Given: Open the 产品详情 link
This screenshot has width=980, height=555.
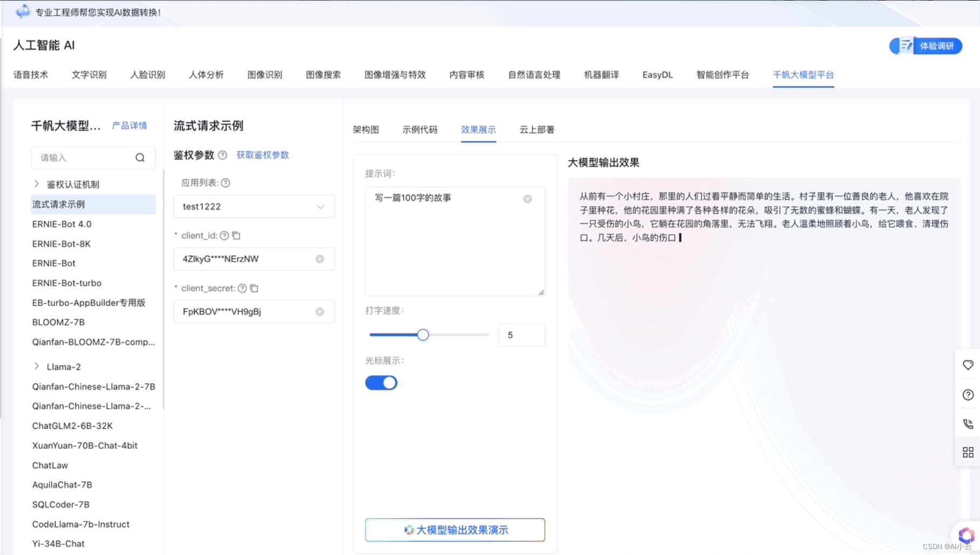Looking at the screenshot, I should tap(129, 126).
